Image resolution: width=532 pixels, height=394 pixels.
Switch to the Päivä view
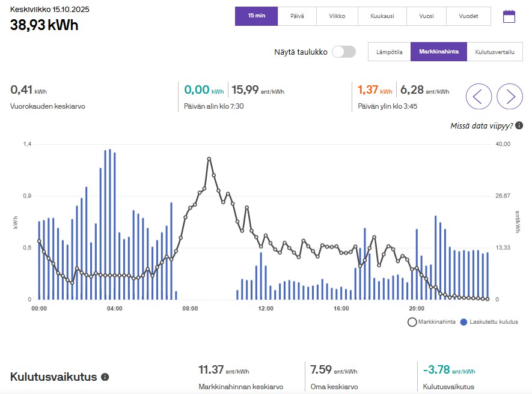(x=297, y=16)
